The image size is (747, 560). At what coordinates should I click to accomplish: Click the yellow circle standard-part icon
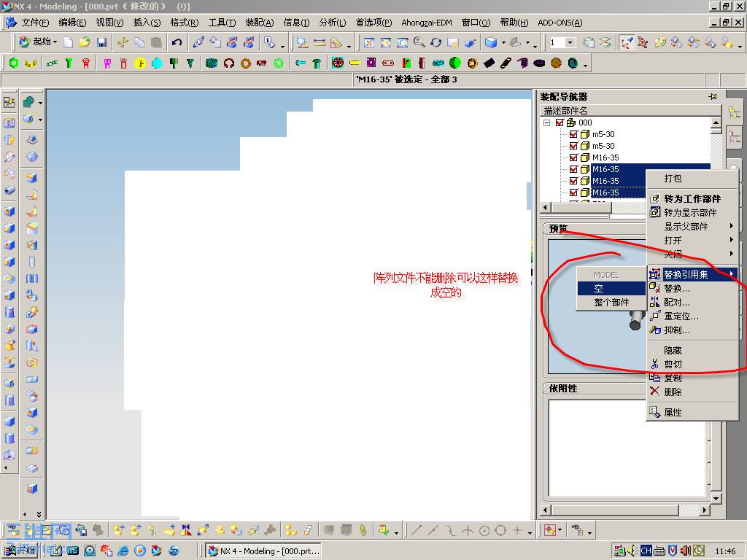coord(139,63)
